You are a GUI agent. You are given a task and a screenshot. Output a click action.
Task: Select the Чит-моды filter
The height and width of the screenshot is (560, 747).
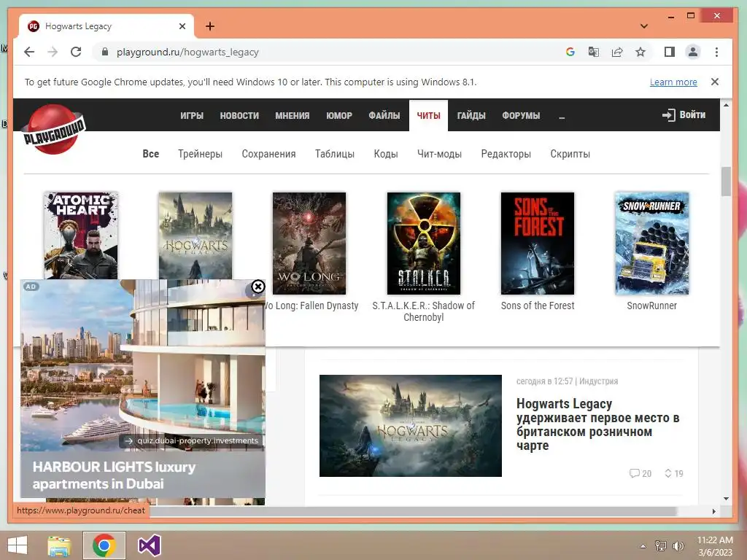(x=439, y=154)
